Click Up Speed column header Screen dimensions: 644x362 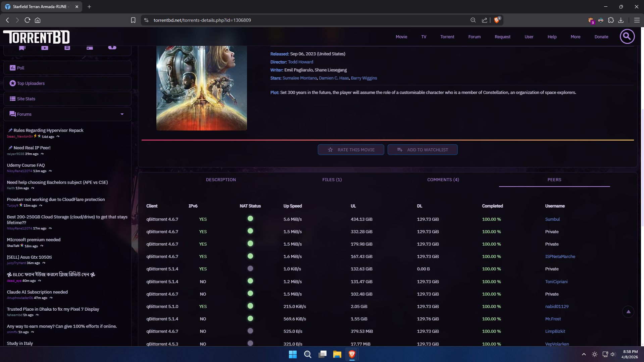pyautogui.click(x=293, y=206)
